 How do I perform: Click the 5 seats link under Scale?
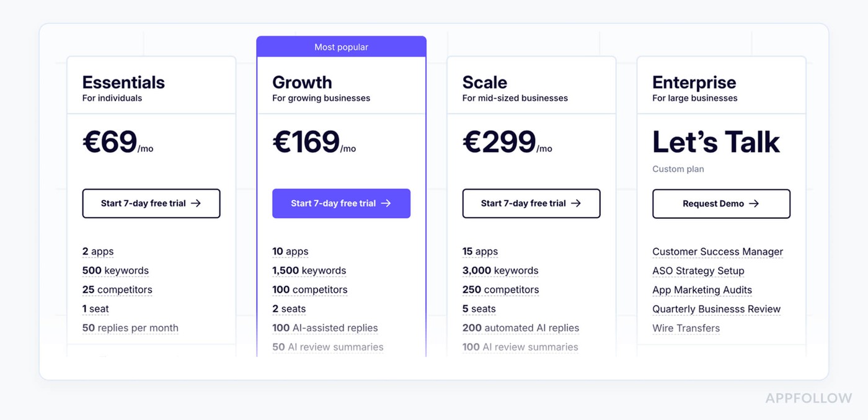pyautogui.click(x=479, y=308)
